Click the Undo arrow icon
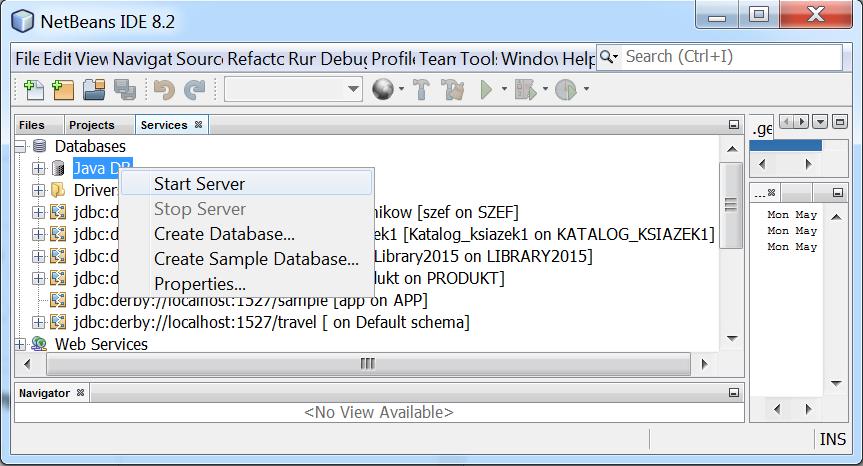This screenshot has height=466, width=863. click(164, 90)
